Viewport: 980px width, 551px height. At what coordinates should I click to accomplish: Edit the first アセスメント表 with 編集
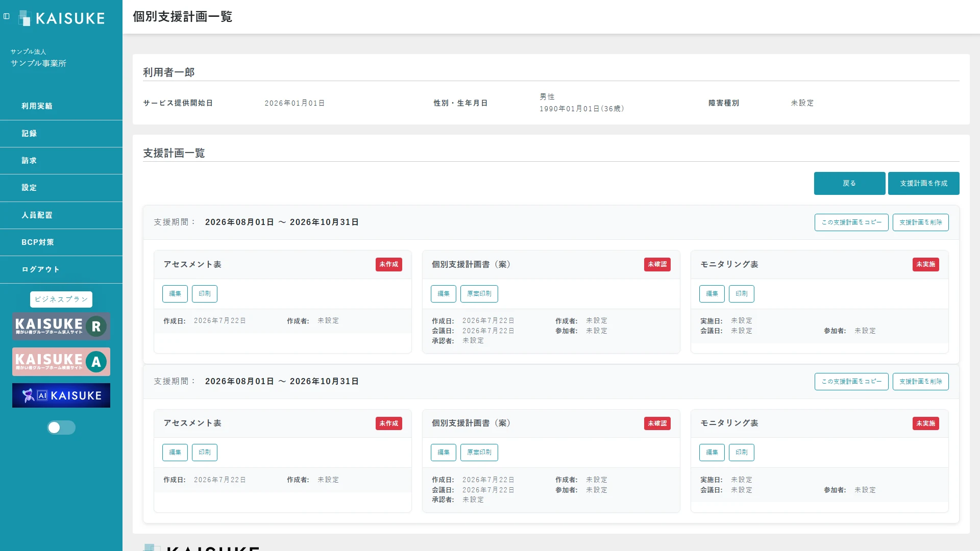click(x=175, y=294)
